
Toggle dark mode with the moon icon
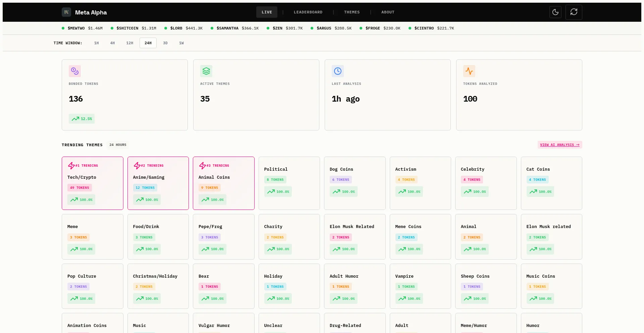tap(555, 12)
